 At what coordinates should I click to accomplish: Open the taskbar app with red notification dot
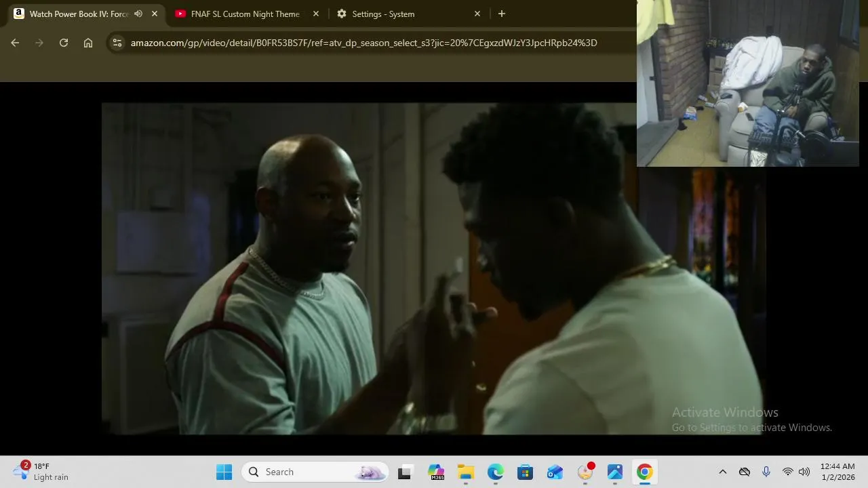tap(585, 472)
